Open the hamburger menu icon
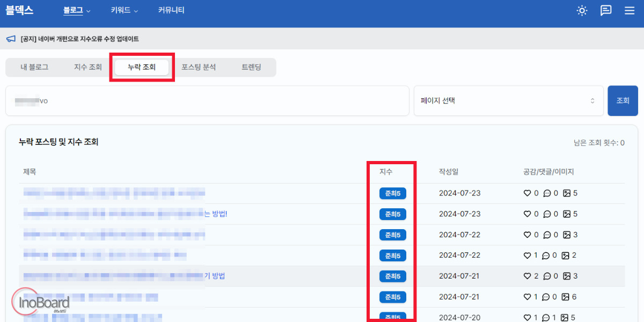The height and width of the screenshot is (322, 644). click(x=630, y=11)
